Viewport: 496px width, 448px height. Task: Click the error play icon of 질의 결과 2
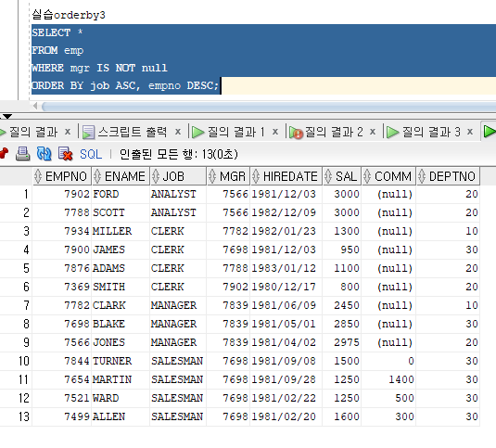click(296, 133)
